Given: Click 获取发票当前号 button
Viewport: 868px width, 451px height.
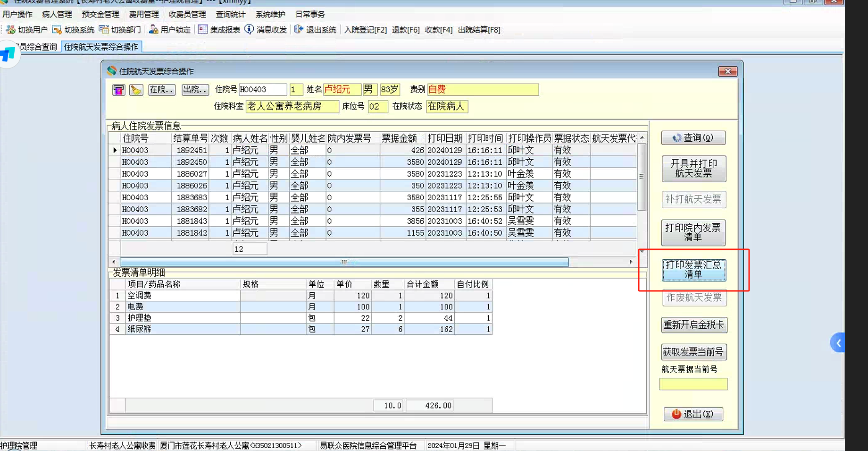Looking at the screenshot, I should 693,352.
